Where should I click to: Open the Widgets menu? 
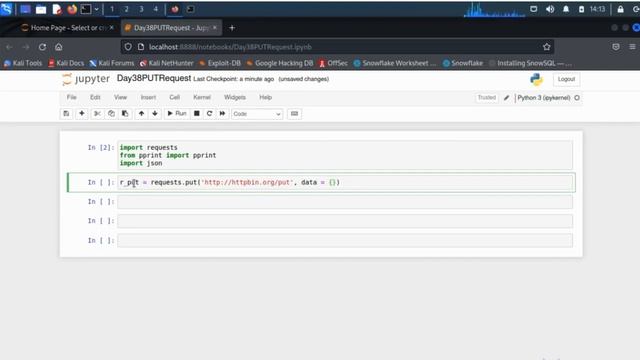point(235,97)
